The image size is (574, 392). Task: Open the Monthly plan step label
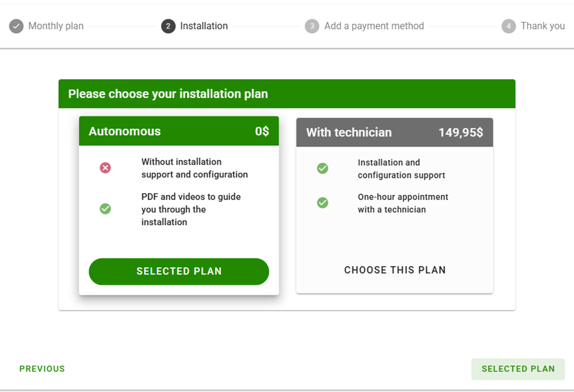pos(56,26)
